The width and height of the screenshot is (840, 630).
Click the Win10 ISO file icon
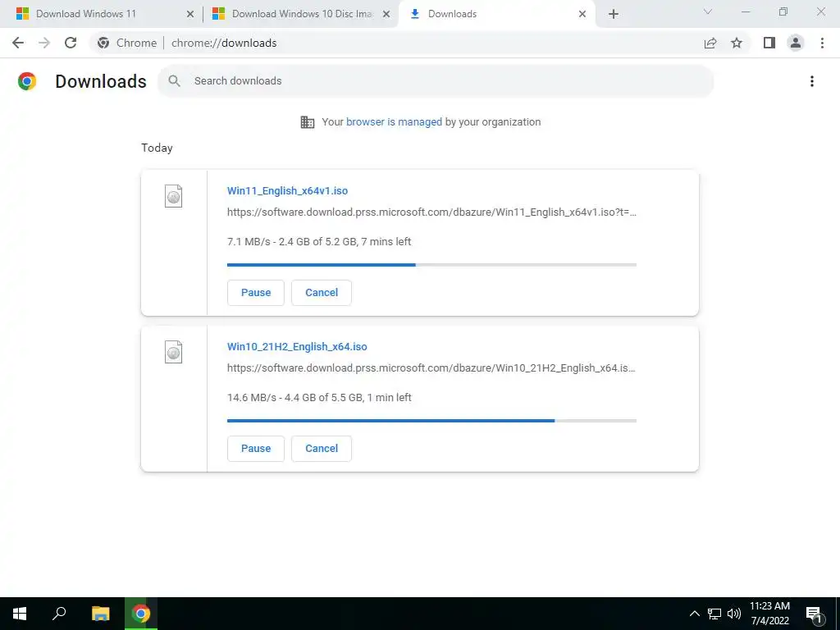173,352
